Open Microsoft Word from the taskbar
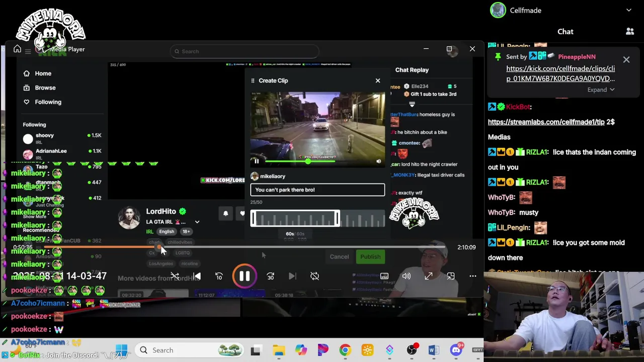Screen dimensions: 644x362 [434, 350]
